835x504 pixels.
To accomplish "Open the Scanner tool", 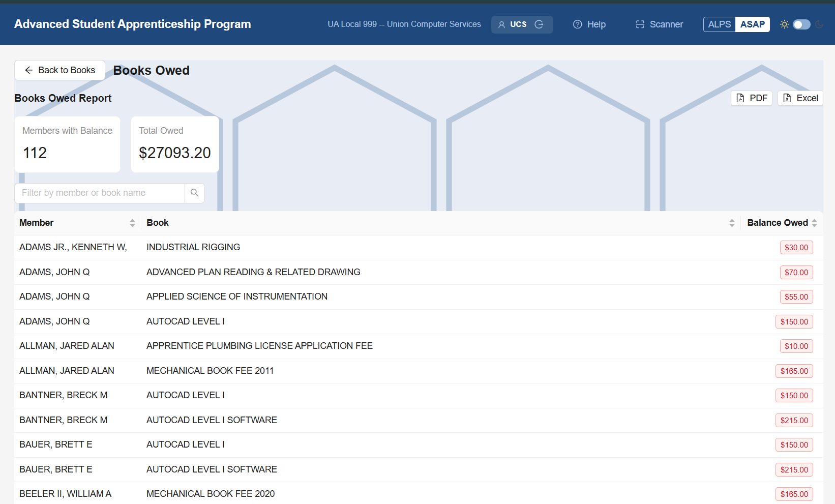I will coord(659,24).
